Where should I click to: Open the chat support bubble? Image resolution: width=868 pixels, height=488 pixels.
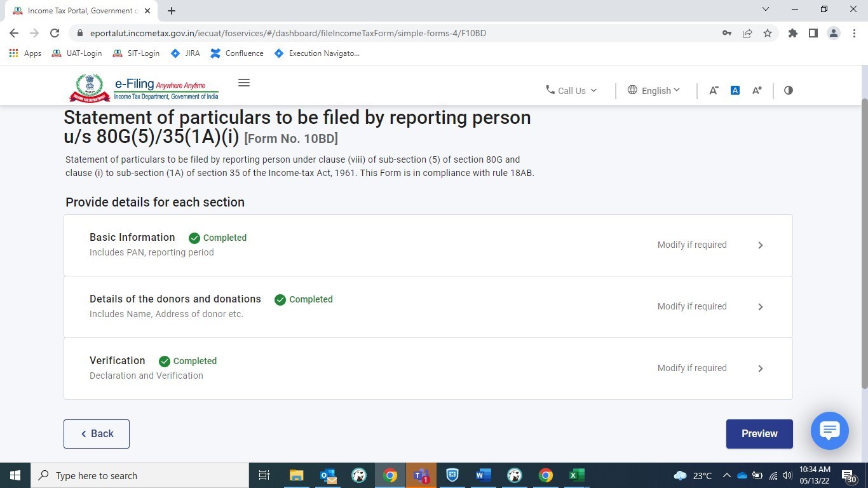[829, 431]
